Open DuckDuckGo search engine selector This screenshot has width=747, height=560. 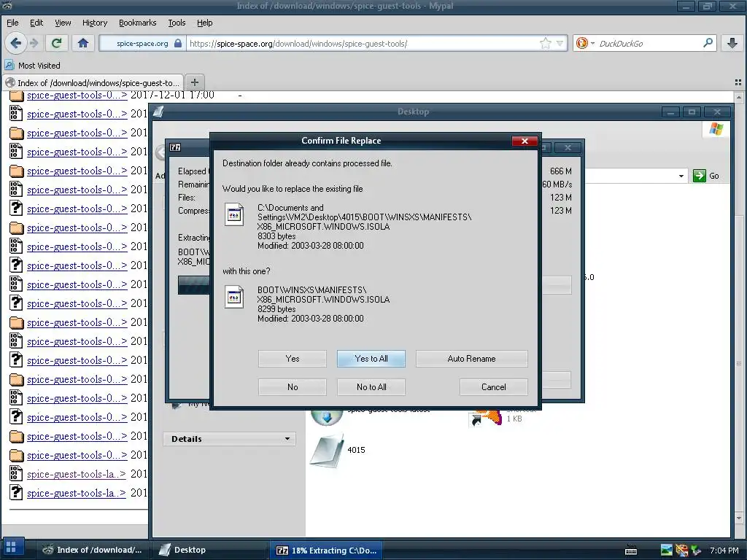click(x=585, y=43)
